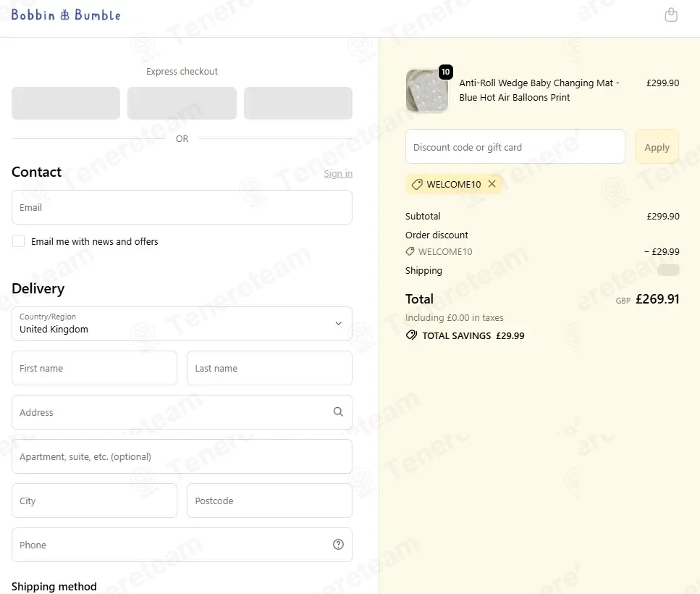Focus the Email input field

coord(182,207)
